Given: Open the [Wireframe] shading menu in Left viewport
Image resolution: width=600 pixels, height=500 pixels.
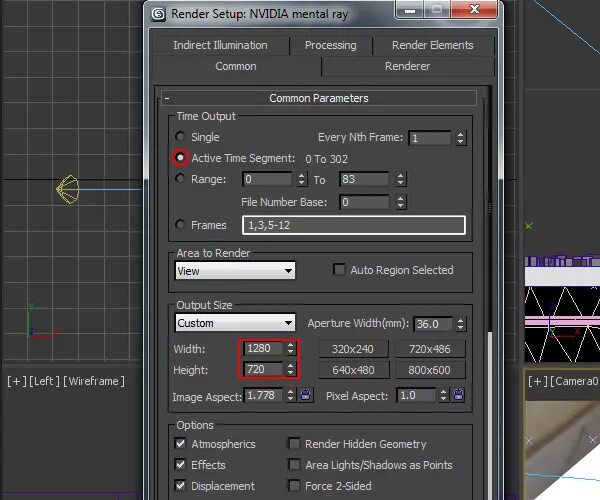Looking at the screenshot, I should [94, 381].
